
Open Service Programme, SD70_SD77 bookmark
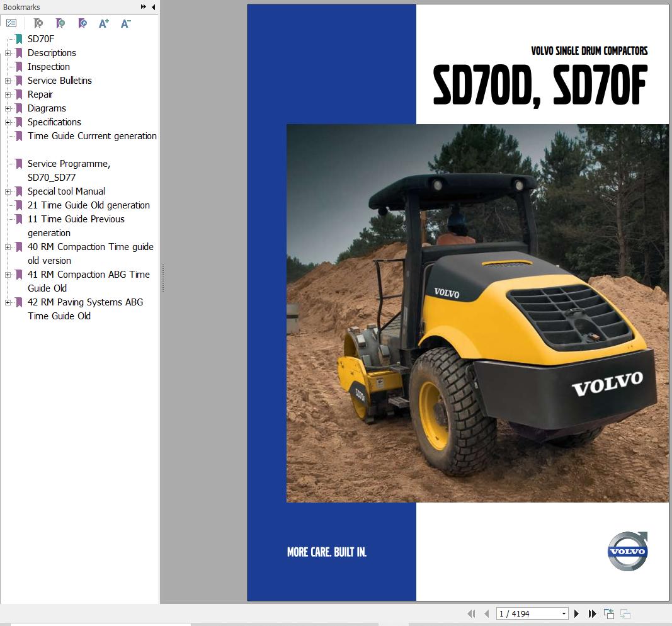69,171
